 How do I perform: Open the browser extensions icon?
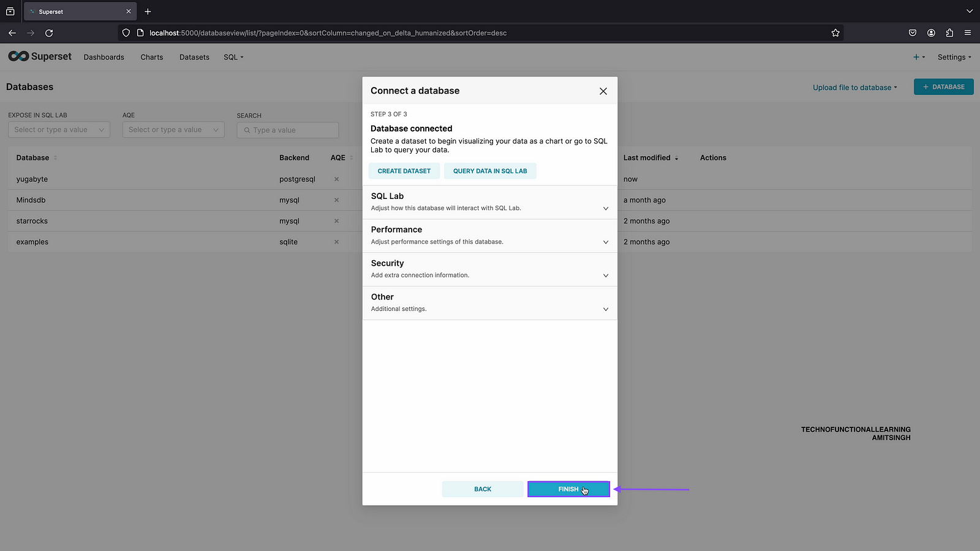click(949, 33)
